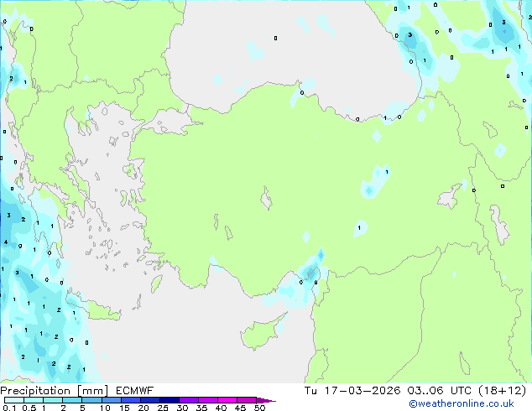Click the 25–30 mm dark navy swatch
The height and width of the screenshot is (411, 532).
point(169,400)
